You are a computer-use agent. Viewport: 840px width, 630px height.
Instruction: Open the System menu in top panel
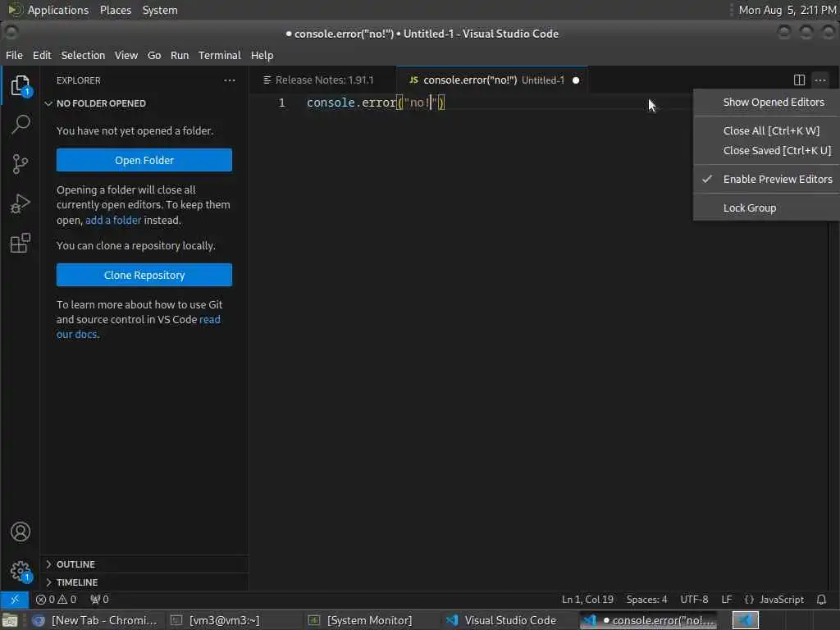tap(160, 10)
